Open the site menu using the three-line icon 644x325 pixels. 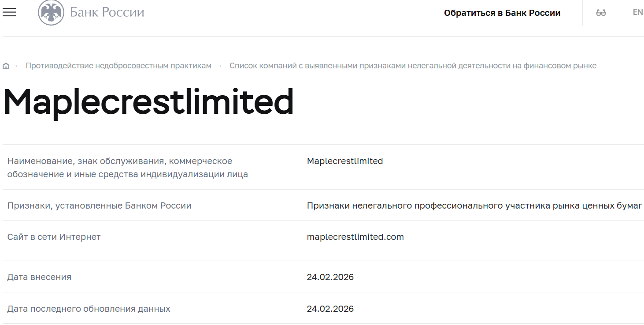tap(9, 12)
